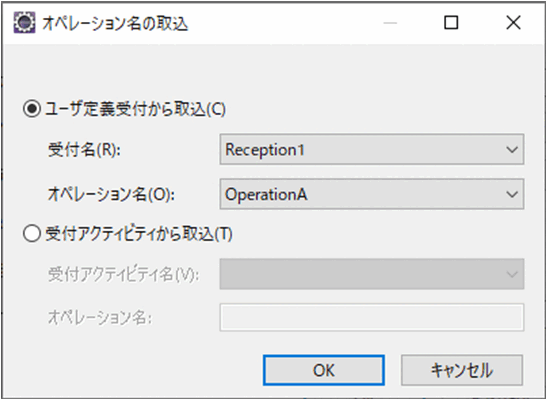Click the dialog's title bar app icon

point(24,23)
